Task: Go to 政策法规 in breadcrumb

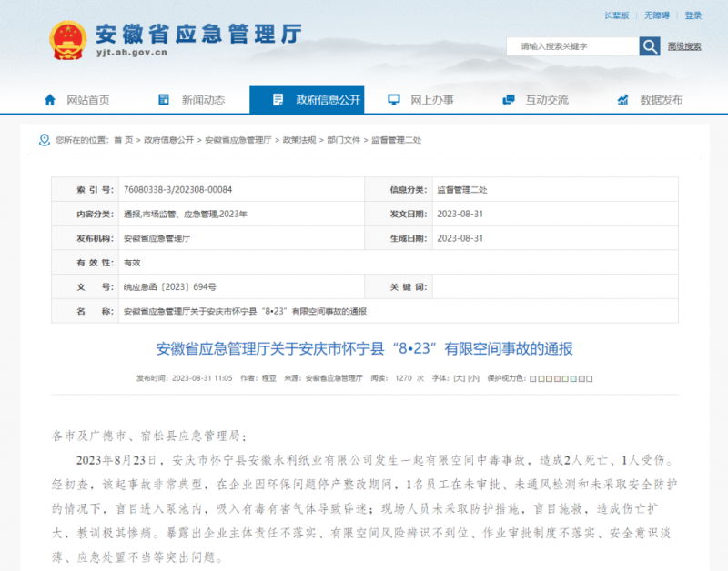Action: tap(299, 140)
